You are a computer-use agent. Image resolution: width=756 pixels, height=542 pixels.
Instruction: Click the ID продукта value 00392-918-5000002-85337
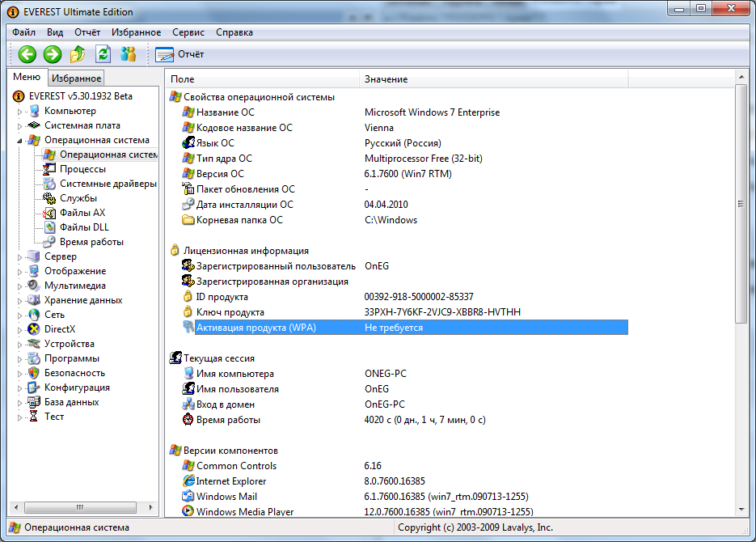pyautogui.click(x=419, y=297)
